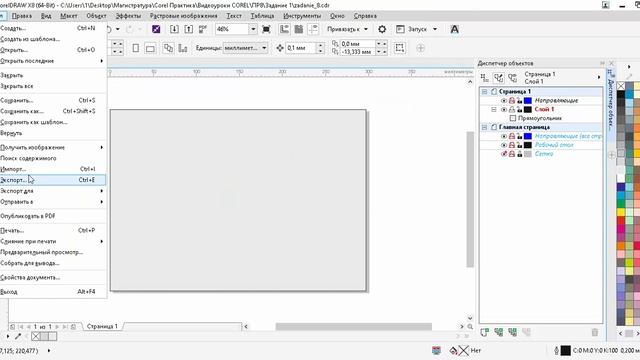640x360 pixels.
Task: Click the no-color X swatch in palette
Action: [x=621, y=86]
